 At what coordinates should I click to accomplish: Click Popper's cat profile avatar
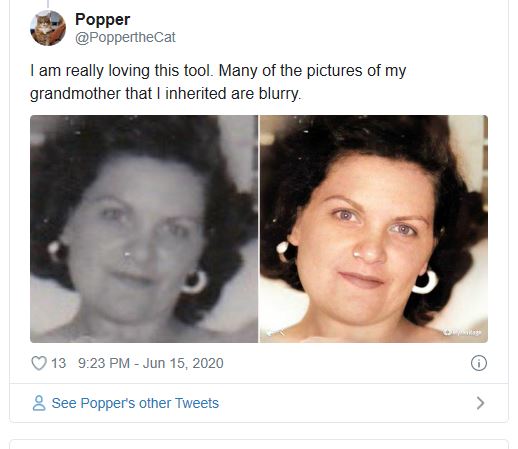point(48,28)
